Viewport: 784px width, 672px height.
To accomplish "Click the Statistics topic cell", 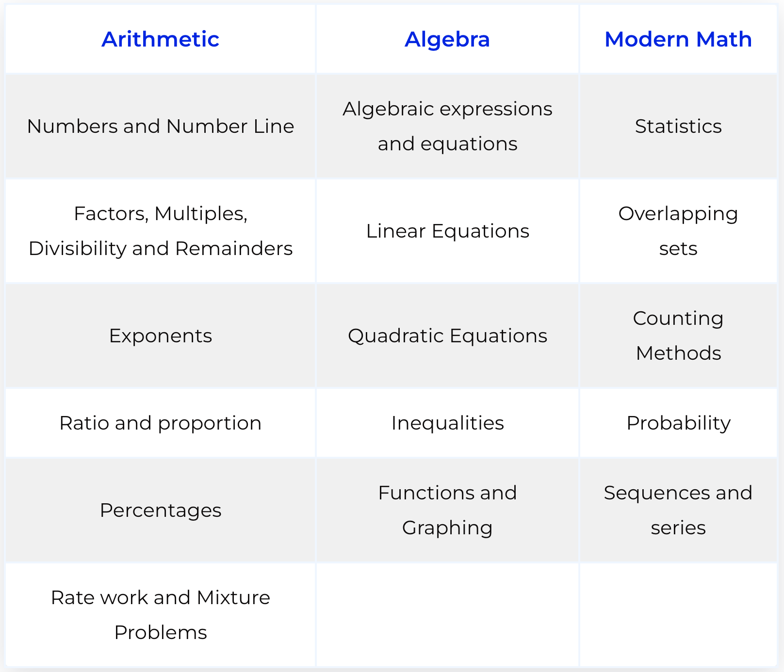I will pyautogui.click(x=678, y=126).
